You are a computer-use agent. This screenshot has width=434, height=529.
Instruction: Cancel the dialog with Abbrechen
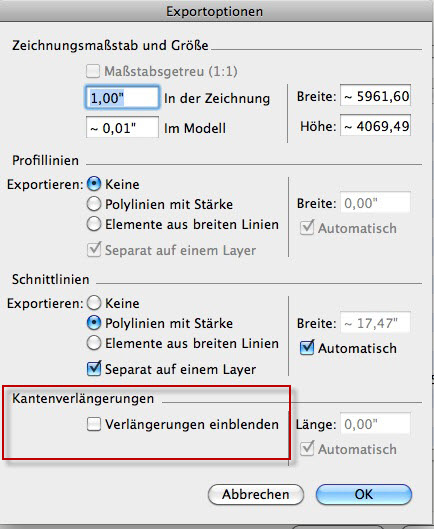tap(256, 494)
